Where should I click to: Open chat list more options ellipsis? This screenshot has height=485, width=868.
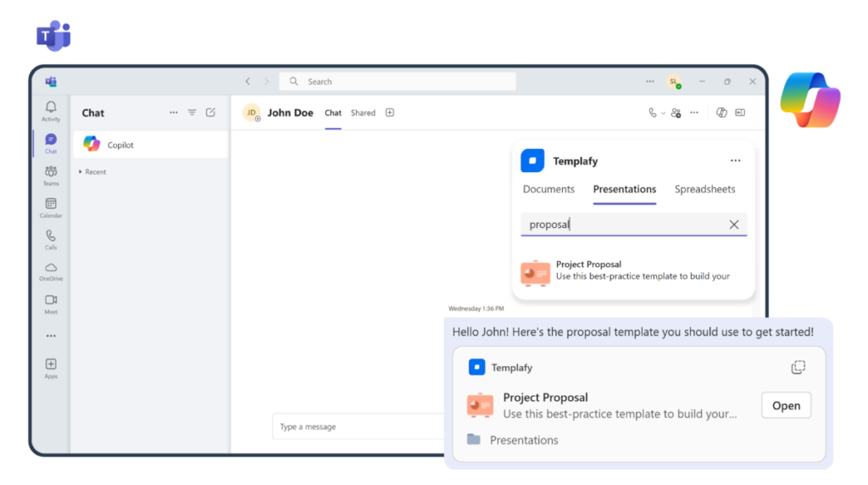(x=173, y=113)
